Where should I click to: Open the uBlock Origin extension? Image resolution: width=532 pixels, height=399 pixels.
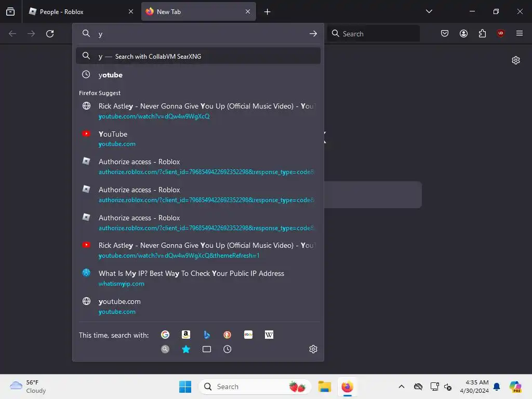click(500, 33)
